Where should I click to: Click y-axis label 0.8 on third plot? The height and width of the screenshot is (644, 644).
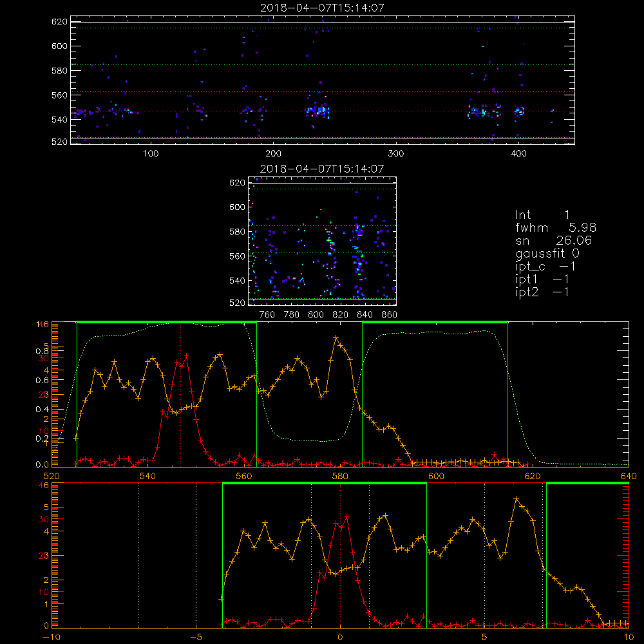(x=43, y=351)
